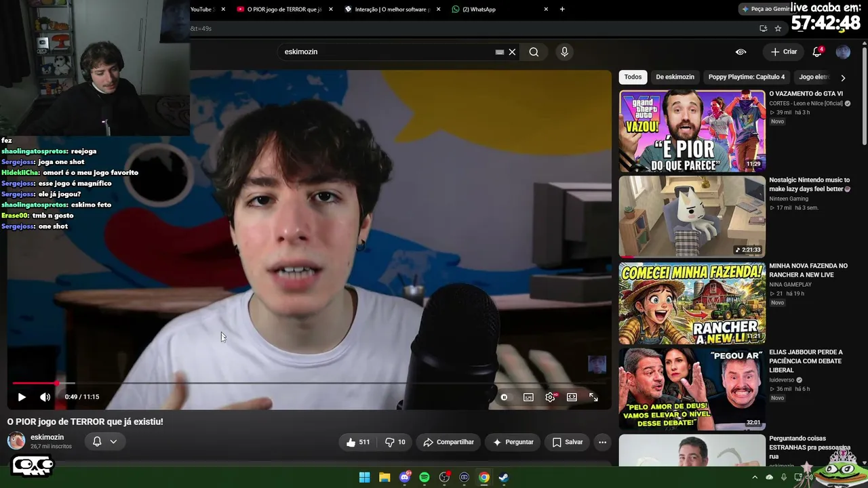Click the Criar create button
The width and height of the screenshot is (868, 488).
(x=784, y=52)
